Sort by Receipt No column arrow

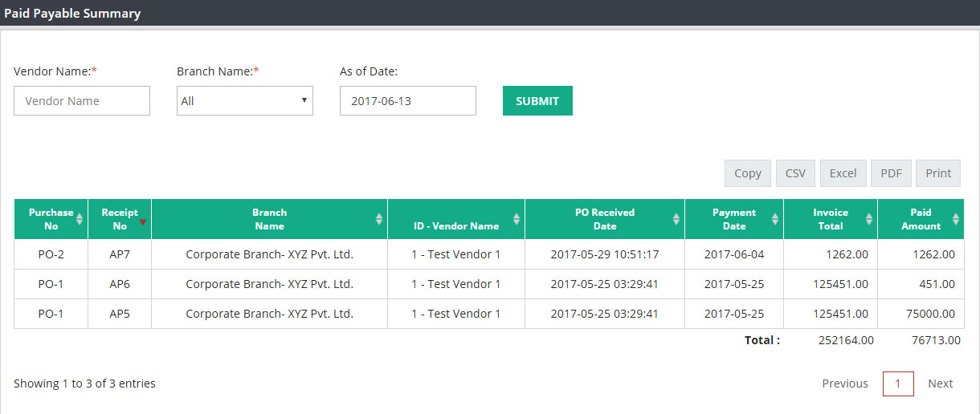[143, 222]
